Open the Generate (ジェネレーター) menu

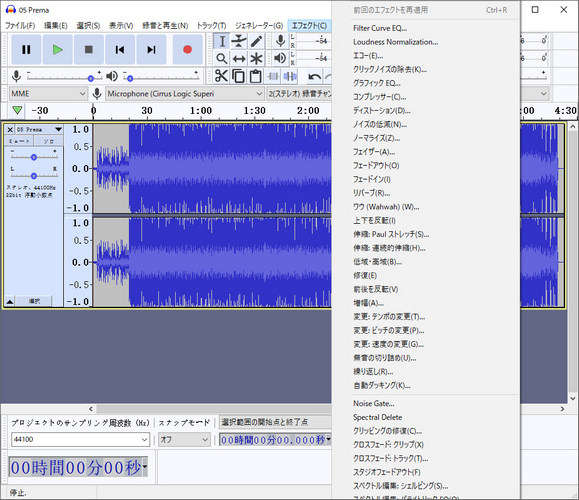(x=259, y=25)
